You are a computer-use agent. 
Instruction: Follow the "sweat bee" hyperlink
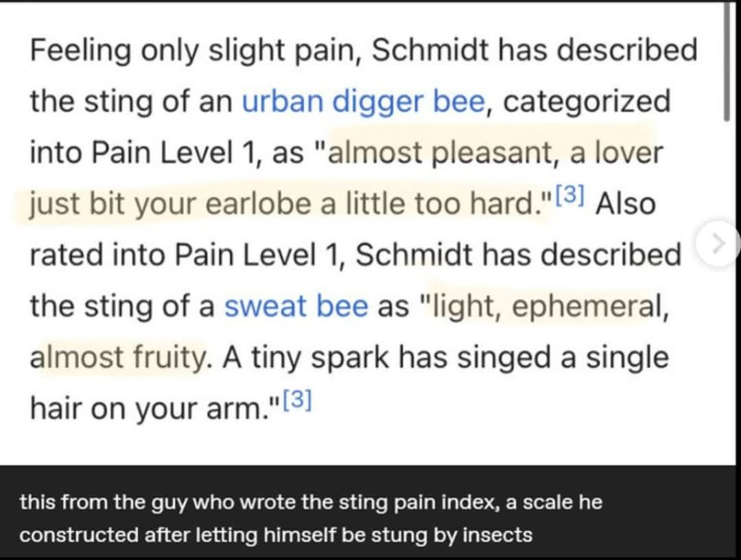click(296, 306)
